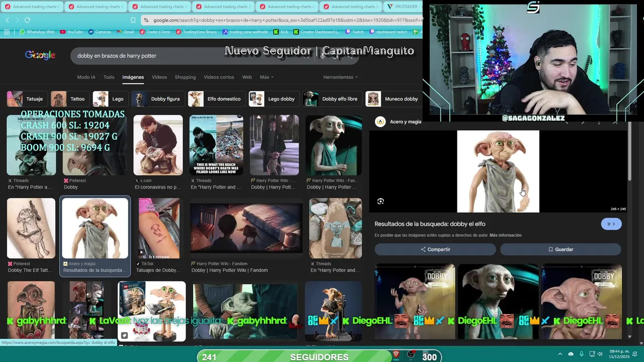This screenshot has height=362, width=644.
Task: Open the Gmail bookmark
Action: [x=125, y=32]
